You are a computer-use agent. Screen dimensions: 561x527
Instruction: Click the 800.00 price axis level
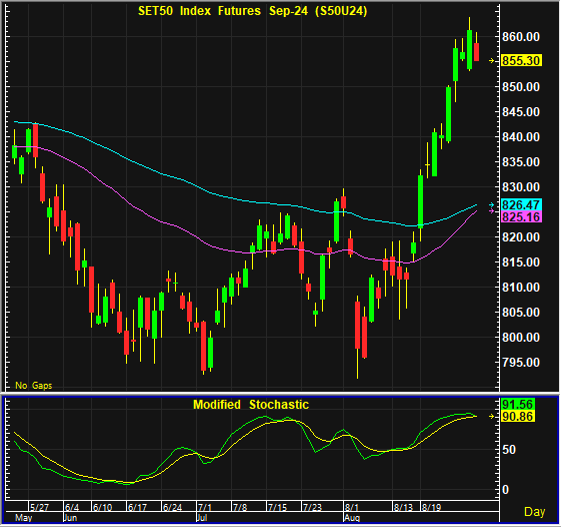pyautogui.click(x=521, y=337)
